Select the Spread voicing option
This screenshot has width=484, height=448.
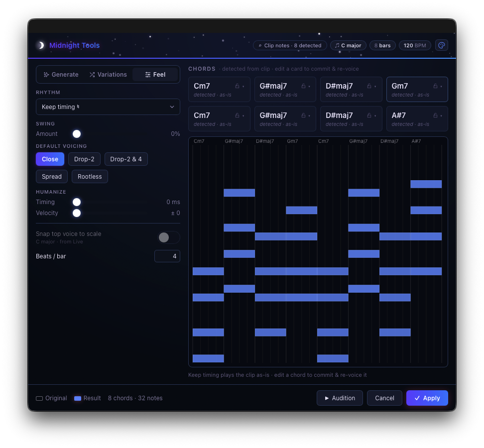52,177
